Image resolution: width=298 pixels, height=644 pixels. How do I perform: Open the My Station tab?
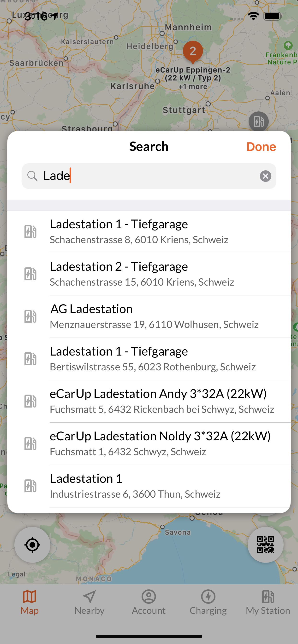[268, 603]
